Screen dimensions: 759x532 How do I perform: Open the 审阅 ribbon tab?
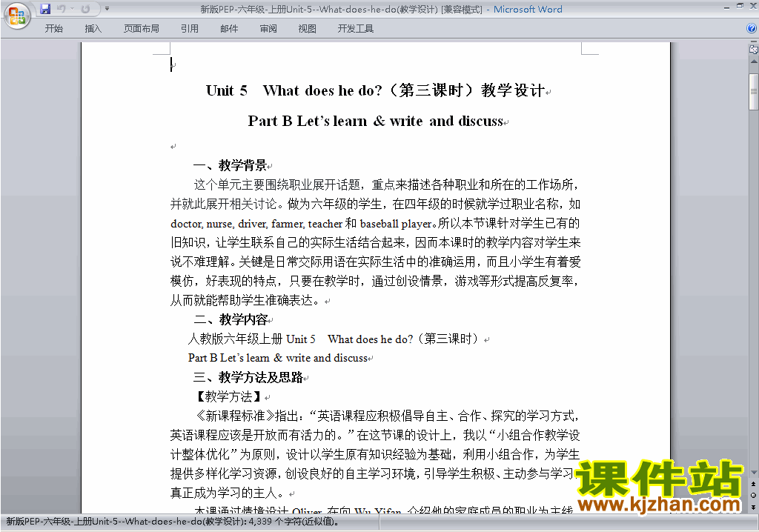(268, 29)
